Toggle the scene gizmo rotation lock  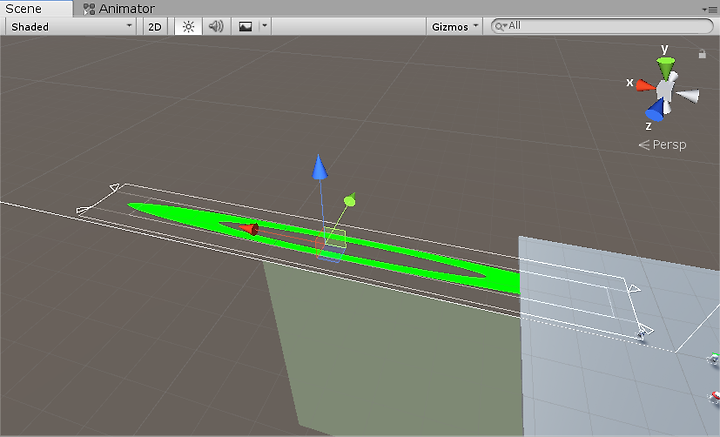pyautogui.click(x=702, y=54)
